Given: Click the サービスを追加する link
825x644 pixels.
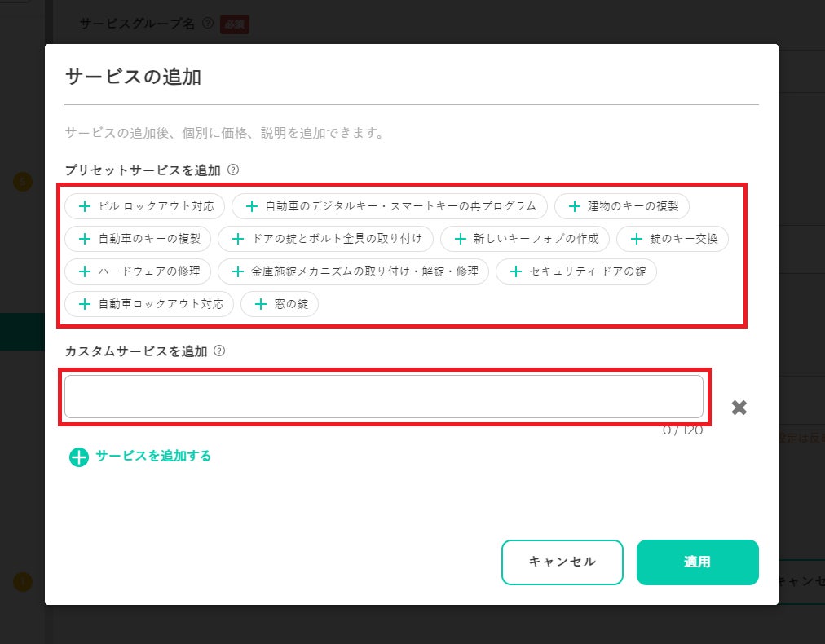Looking at the screenshot, I should 153,457.
